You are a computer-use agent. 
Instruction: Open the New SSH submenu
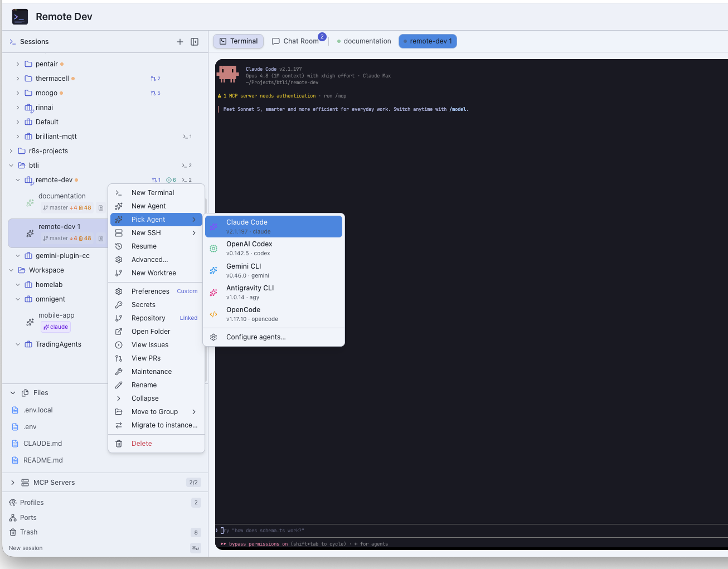point(156,233)
